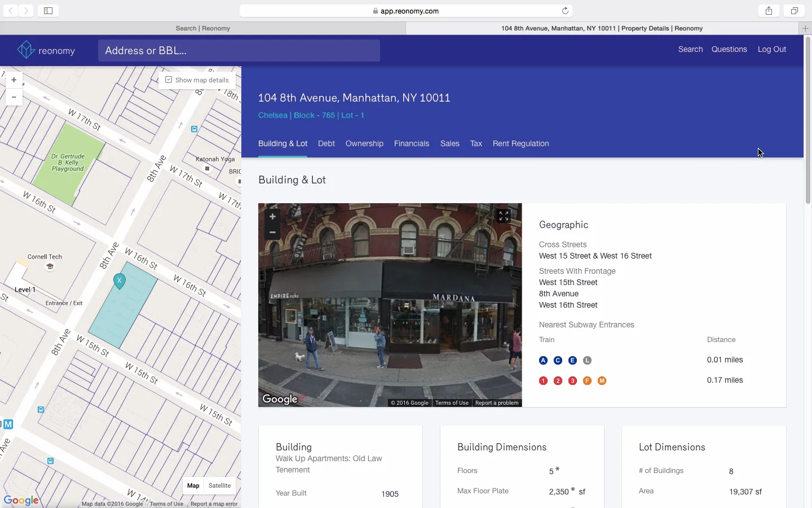Click the orange M train icon

[602, 381]
